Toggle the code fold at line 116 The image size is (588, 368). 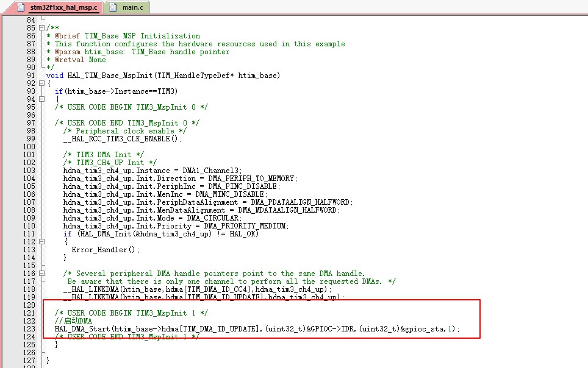coord(40,273)
